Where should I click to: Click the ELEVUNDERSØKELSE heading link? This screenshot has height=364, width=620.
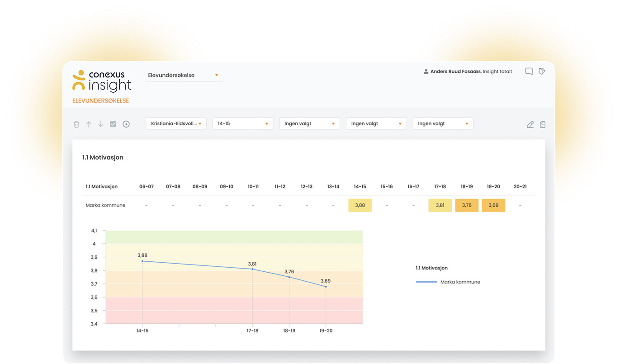[100, 101]
